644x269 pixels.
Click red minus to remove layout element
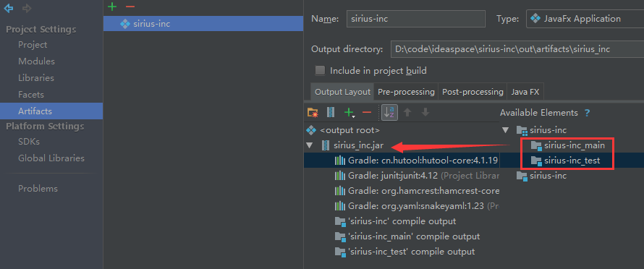(367, 112)
